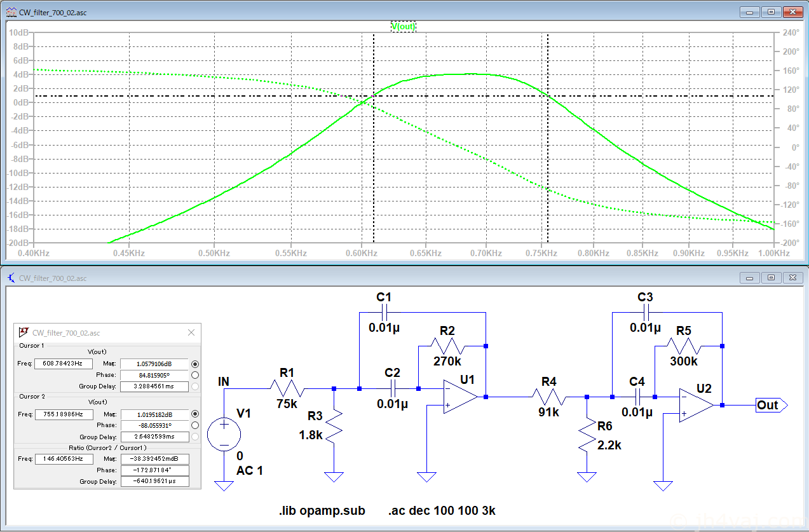Click the ground symbol below R6
Image resolution: width=809 pixels, height=532 pixels.
(587, 477)
